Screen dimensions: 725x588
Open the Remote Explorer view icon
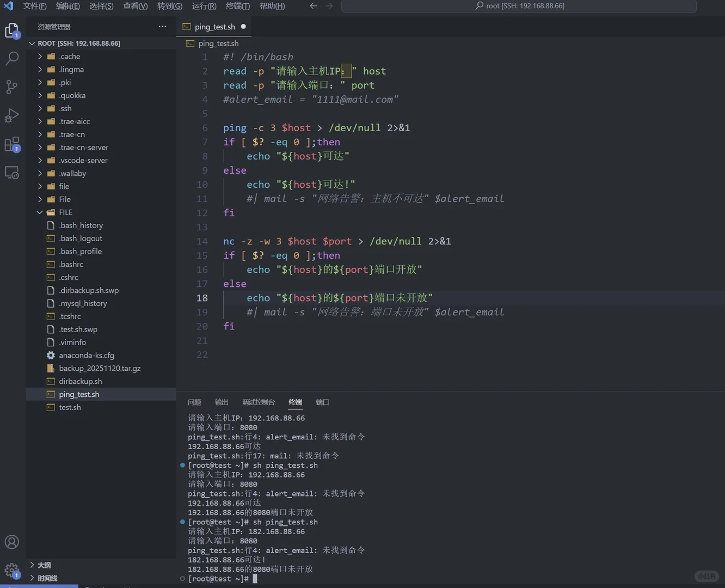coord(12,173)
